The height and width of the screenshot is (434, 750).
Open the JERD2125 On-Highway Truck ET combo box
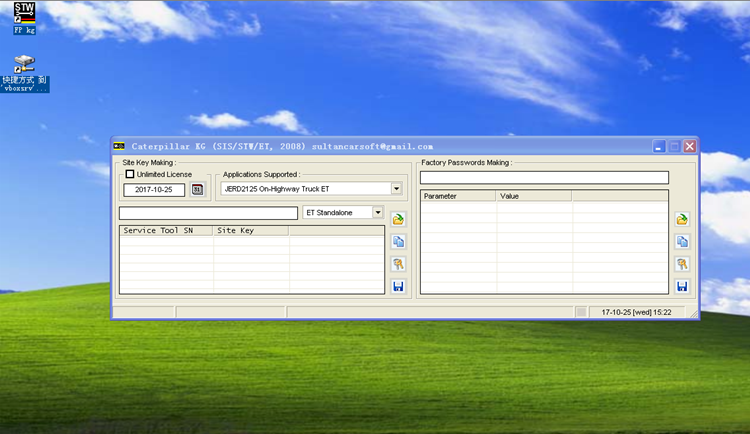(x=311, y=189)
